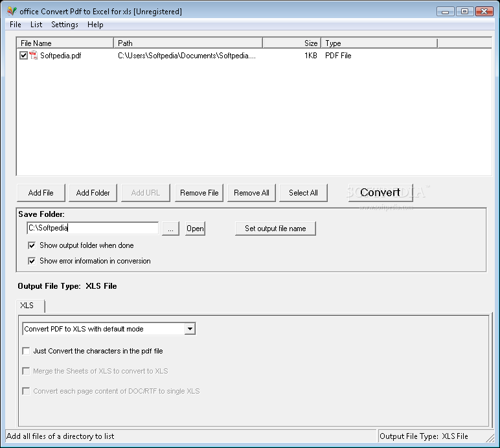Viewport: 500px width, 448px height.
Task: Click the Save Folder path input field
Action: coord(93,228)
